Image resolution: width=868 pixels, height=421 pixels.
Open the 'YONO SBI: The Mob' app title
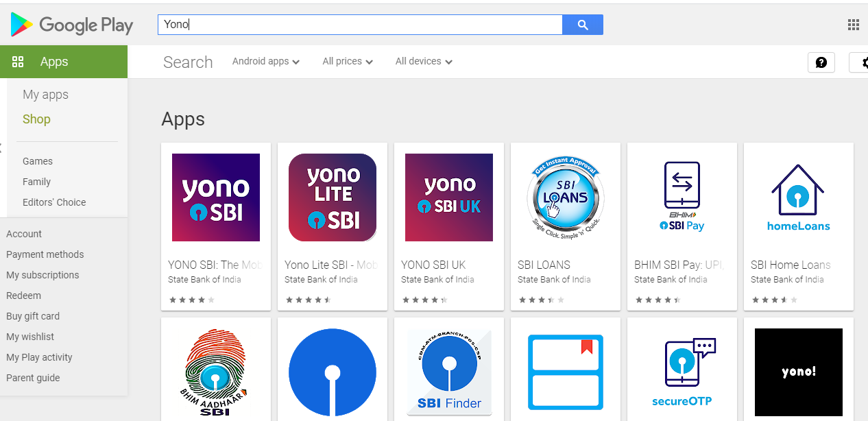pos(216,265)
